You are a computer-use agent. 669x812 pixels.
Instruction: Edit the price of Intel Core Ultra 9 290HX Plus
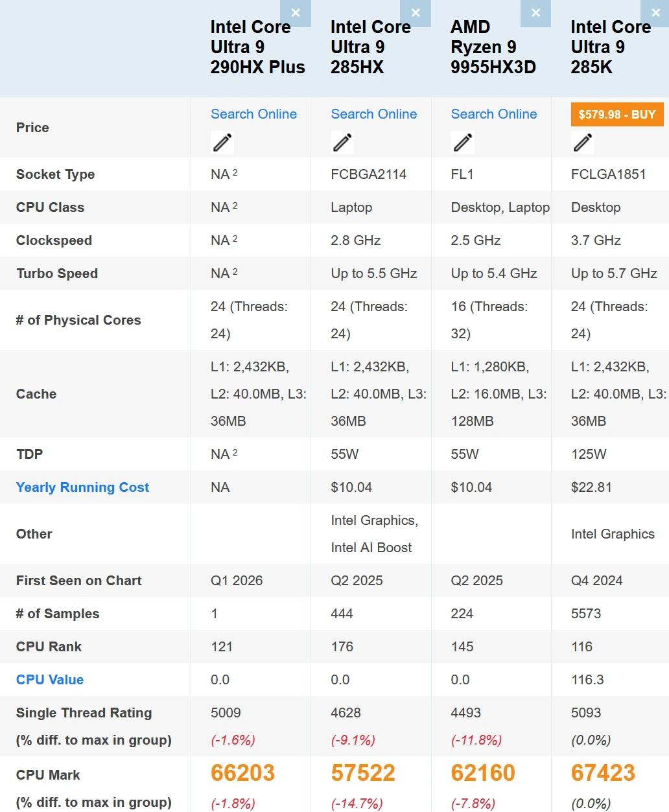(222, 142)
